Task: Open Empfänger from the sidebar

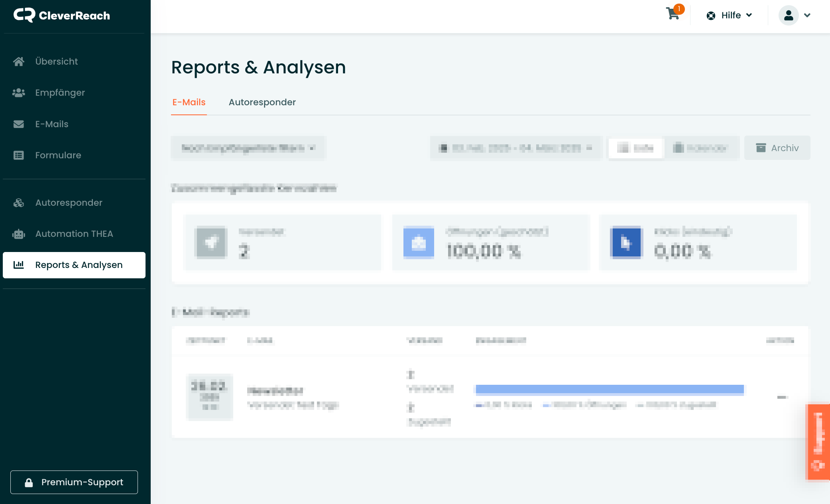Action: pos(60,93)
